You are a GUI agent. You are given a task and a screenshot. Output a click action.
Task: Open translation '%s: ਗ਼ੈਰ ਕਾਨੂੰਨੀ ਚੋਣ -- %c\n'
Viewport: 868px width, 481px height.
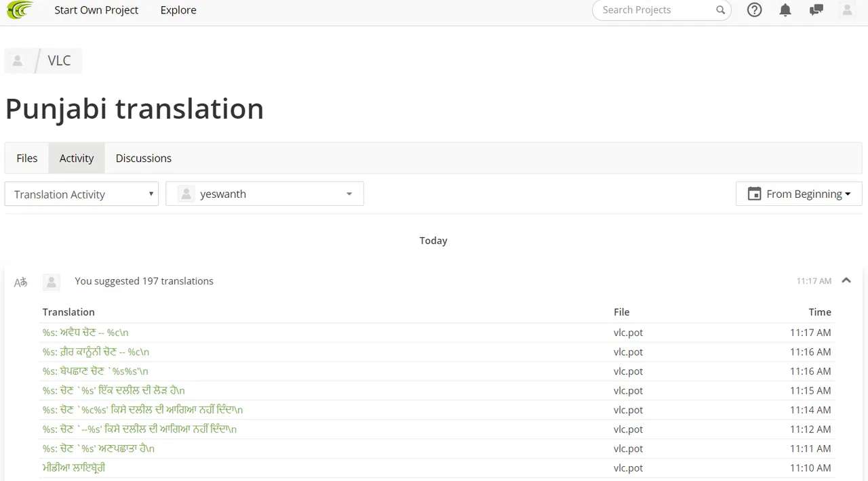(96, 352)
